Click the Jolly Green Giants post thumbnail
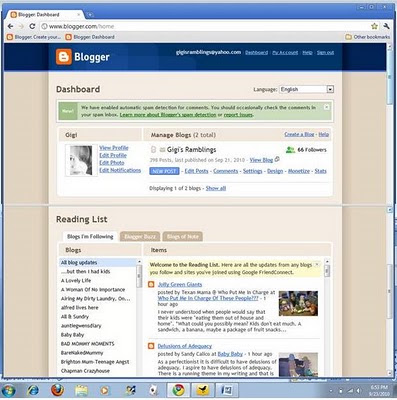 click(x=298, y=303)
